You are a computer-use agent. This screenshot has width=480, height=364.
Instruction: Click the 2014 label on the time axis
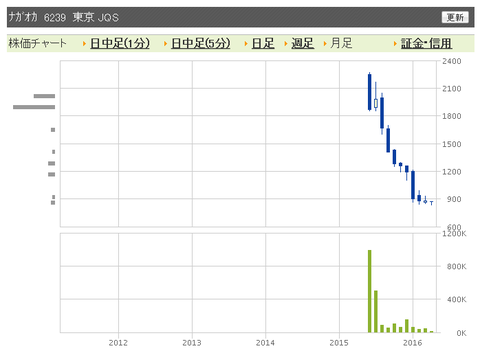(265, 343)
